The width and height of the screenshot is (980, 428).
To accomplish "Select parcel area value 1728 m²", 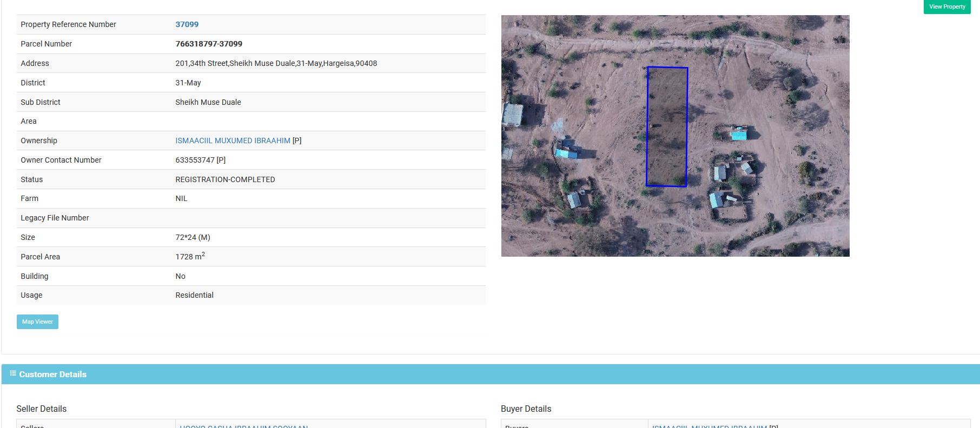I will 190,256.
